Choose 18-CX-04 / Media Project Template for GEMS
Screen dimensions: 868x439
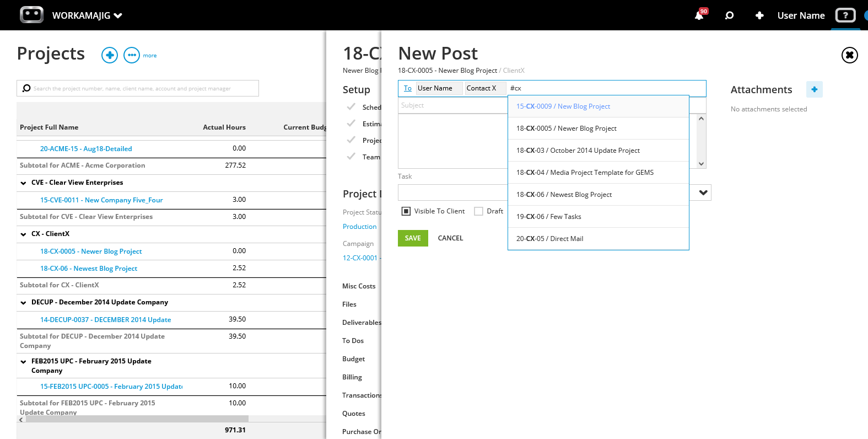click(x=599, y=173)
